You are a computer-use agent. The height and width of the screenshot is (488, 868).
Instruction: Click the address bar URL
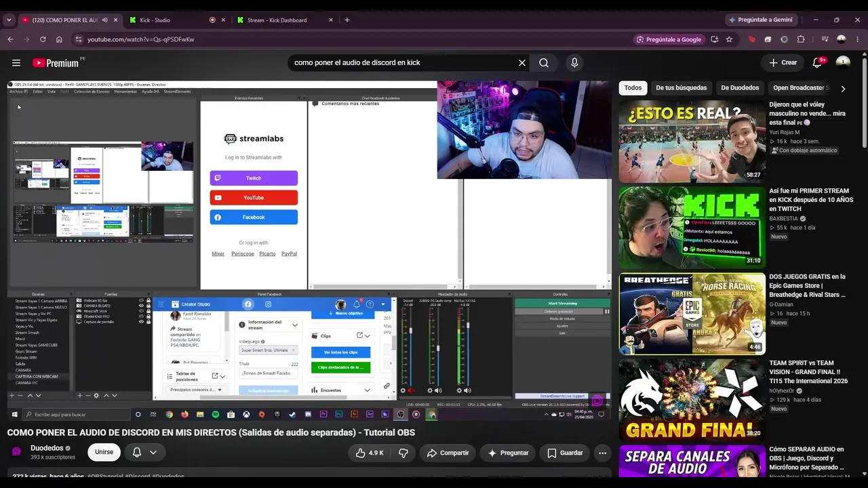[x=141, y=39]
